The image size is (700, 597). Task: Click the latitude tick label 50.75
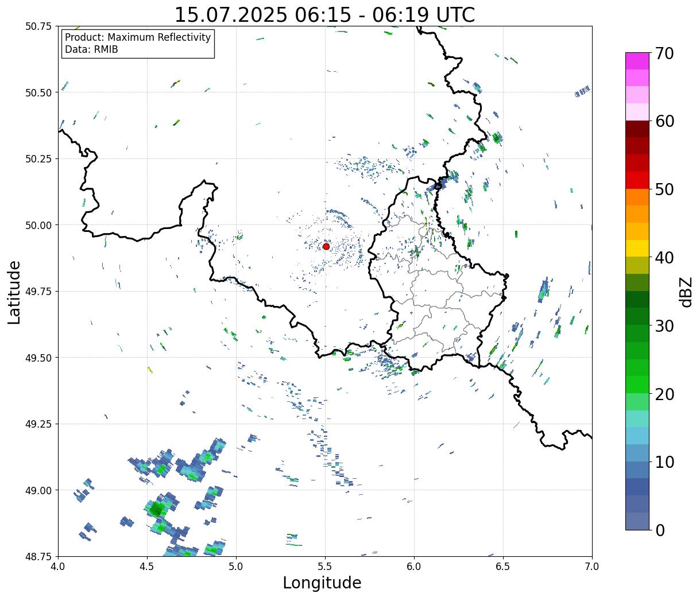38,26
